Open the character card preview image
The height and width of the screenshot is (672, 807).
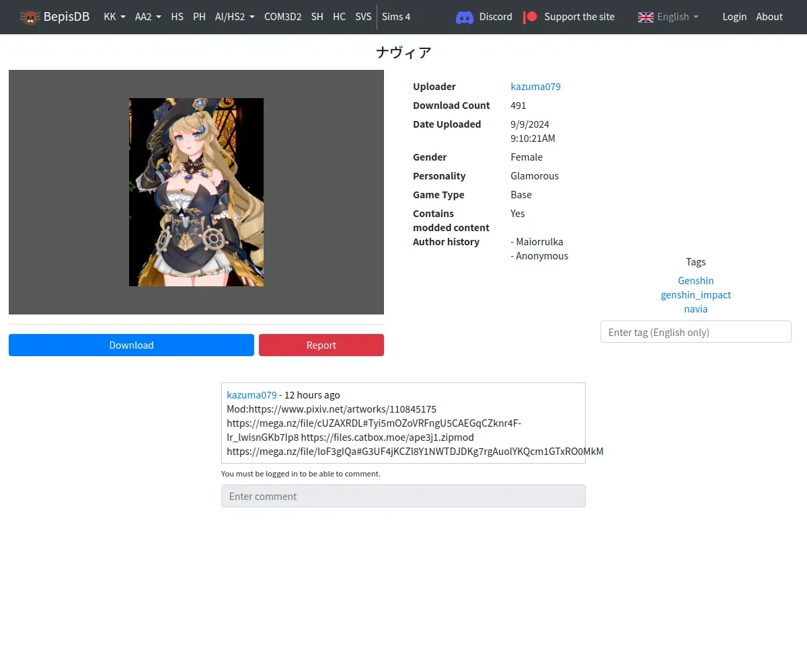click(x=196, y=192)
